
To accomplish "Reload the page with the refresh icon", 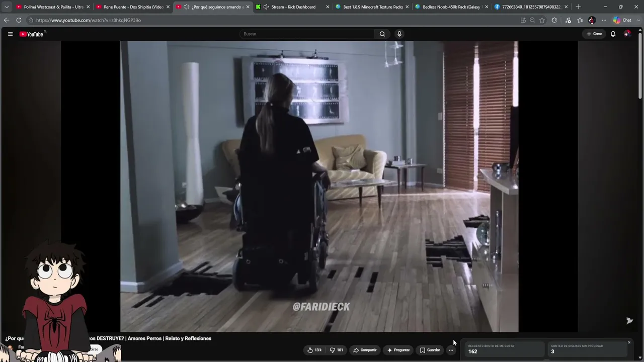I will point(19,20).
